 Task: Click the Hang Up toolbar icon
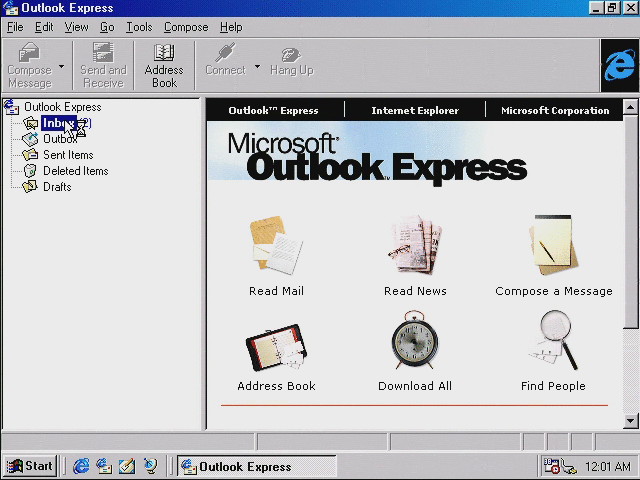click(x=291, y=54)
